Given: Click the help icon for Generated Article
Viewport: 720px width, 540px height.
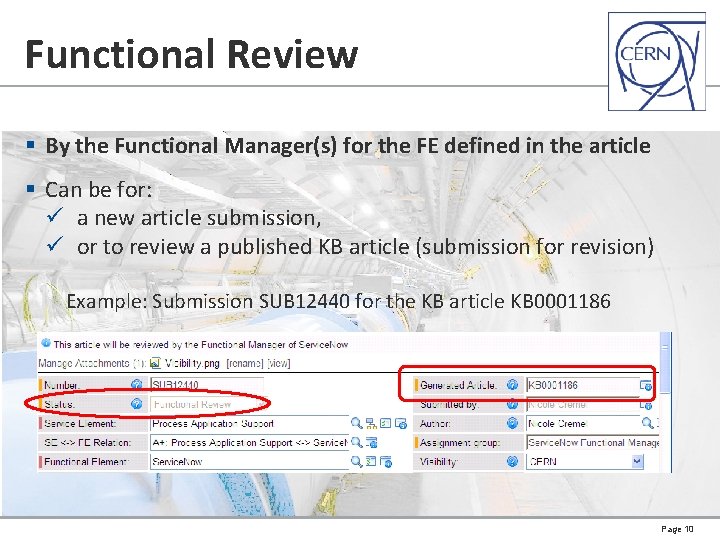Looking at the screenshot, I should tap(512, 385).
